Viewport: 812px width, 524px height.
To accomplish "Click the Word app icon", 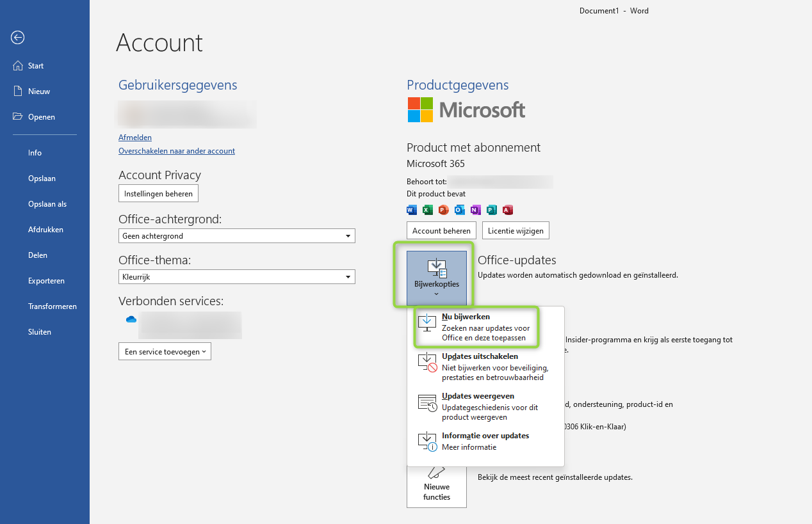I will (x=412, y=210).
